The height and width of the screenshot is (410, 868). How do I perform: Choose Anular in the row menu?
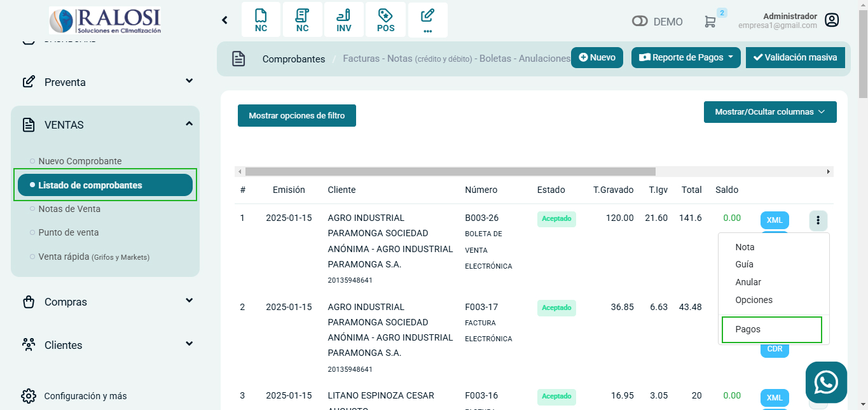pyautogui.click(x=748, y=282)
